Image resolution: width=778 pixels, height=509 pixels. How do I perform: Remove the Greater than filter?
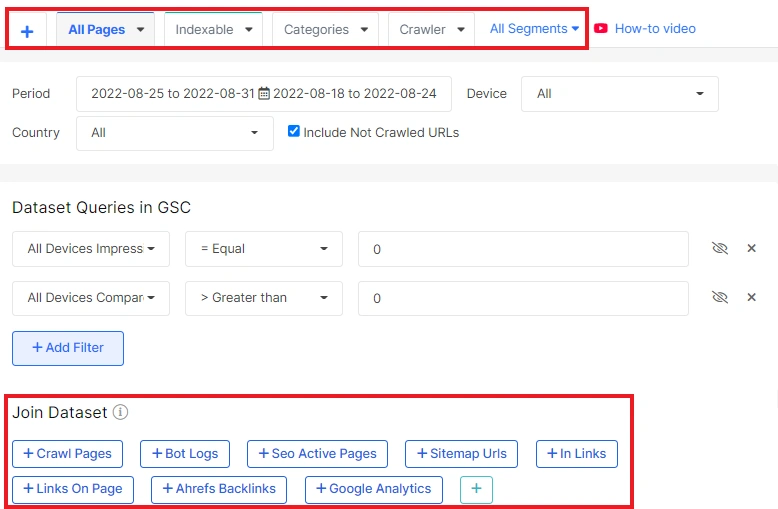coord(752,297)
